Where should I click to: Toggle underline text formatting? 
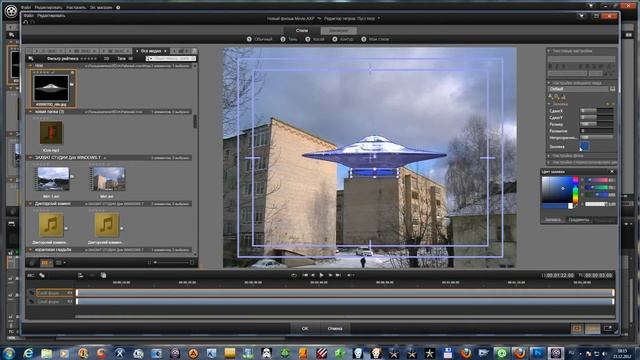point(563,66)
